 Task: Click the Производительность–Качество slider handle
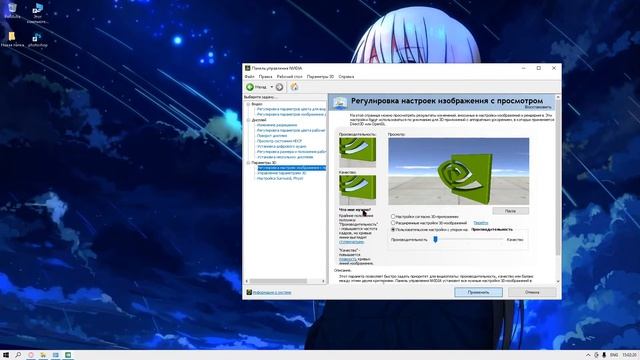pos(436,239)
